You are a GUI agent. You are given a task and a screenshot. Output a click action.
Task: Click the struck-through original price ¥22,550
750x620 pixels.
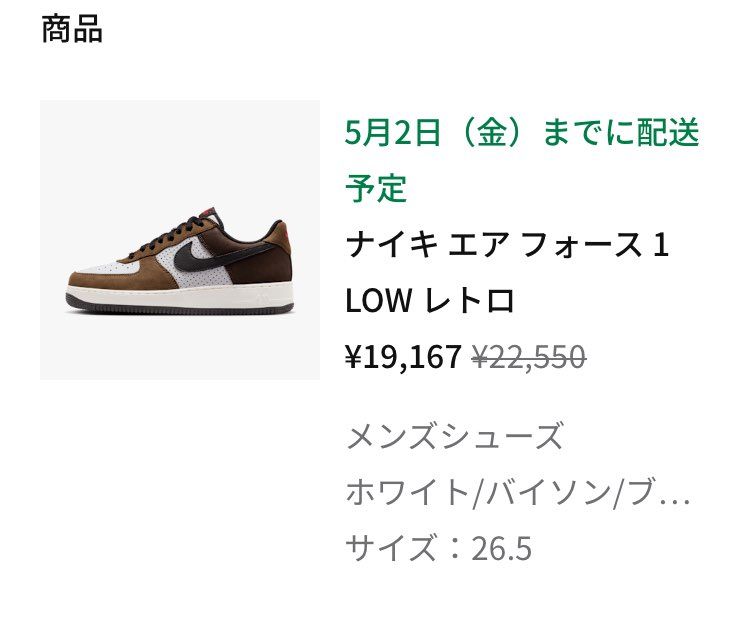pyautogui.click(x=529, y=356)
